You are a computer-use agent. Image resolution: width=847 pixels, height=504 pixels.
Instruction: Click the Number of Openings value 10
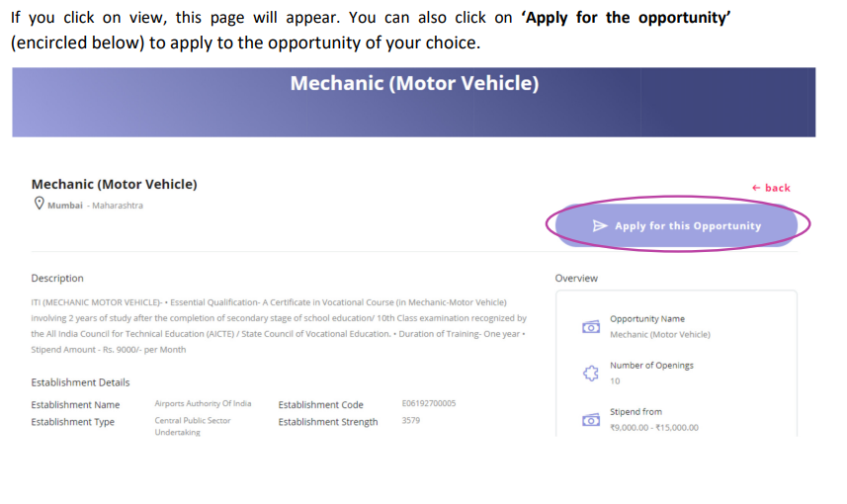point(615,380)
